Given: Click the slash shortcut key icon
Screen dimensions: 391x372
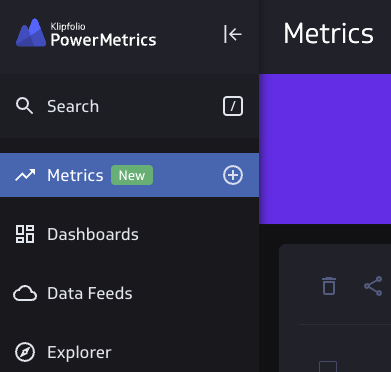Looking at the screenshot, I should tap(233, 106).
